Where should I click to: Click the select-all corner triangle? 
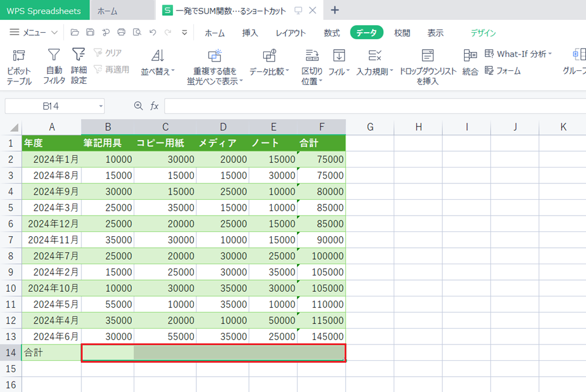click(x=14, y=128)
